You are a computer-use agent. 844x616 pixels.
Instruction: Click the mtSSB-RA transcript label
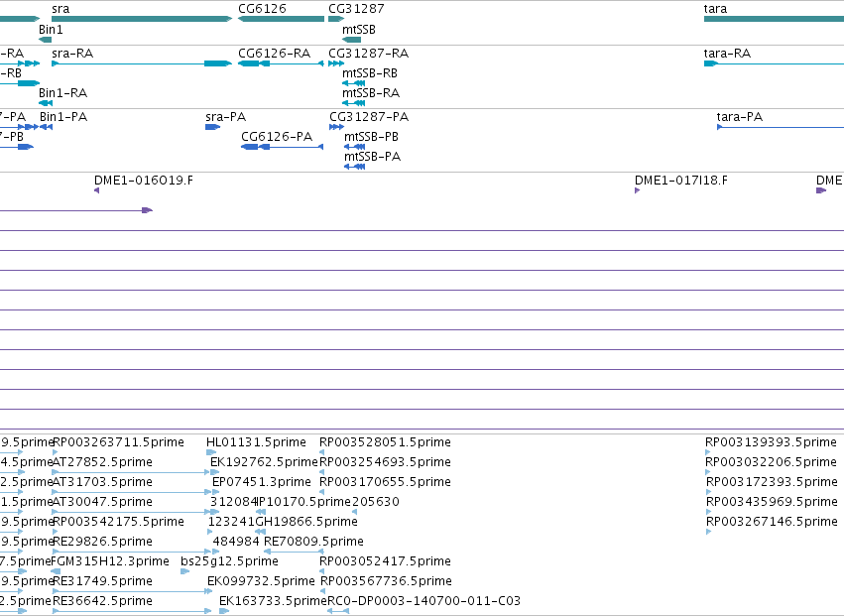pyautogui.click(x=371, y=93)
